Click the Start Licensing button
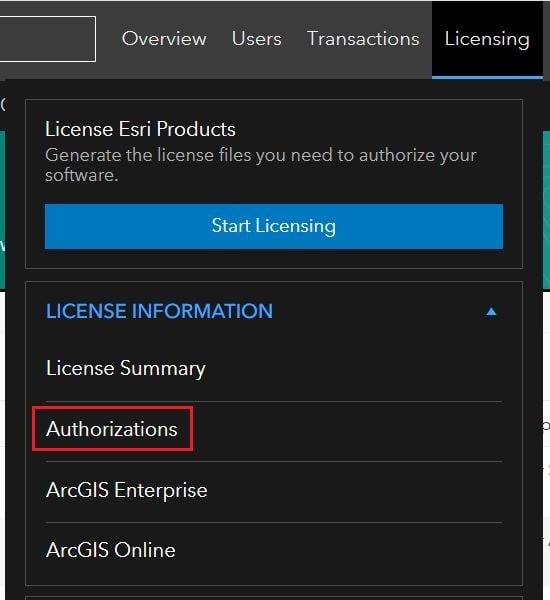The image size is (550, 600). 274,226
